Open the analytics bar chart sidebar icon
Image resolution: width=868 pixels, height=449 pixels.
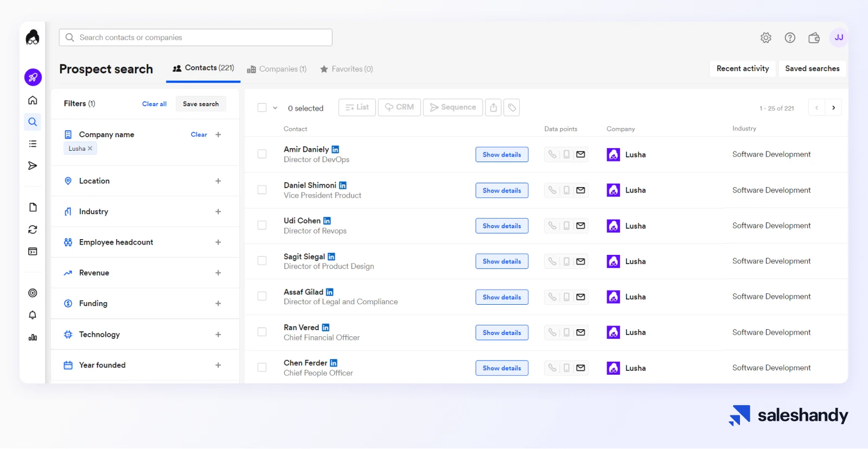click(33, 337)
